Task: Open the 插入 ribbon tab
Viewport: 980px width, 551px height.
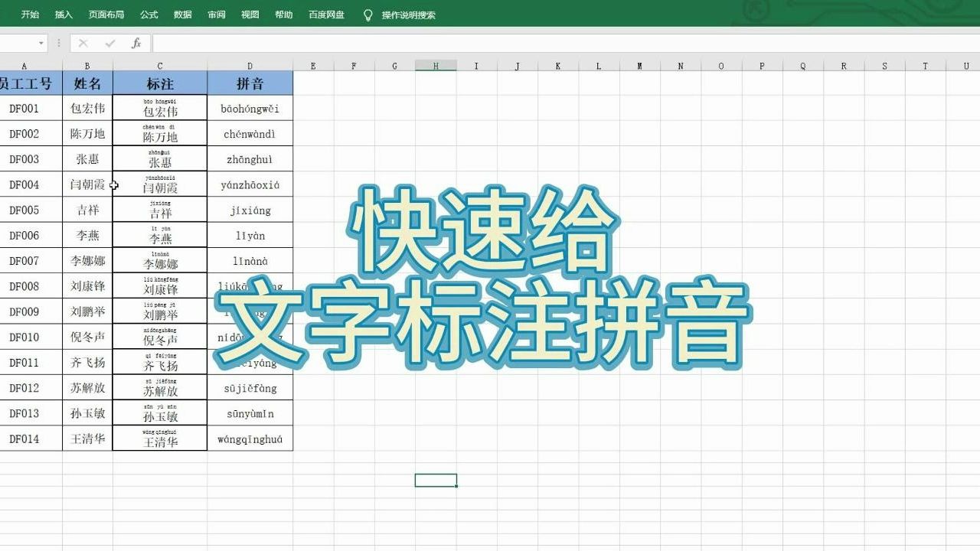Action: tap(63, 13)
